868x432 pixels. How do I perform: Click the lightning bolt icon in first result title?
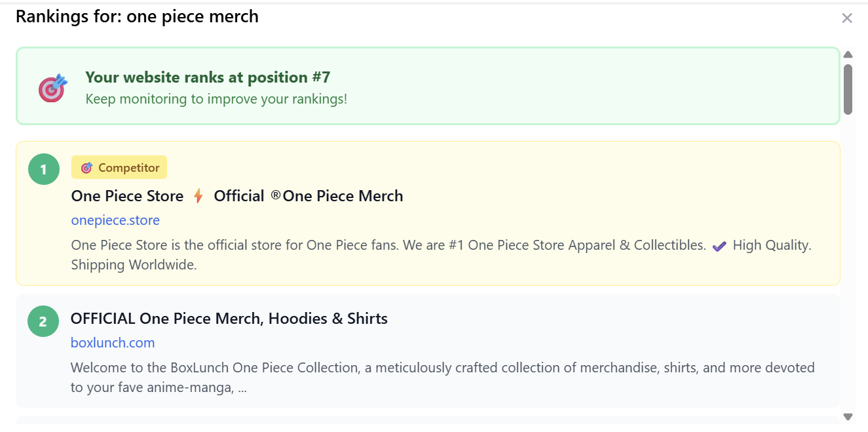(x=198, y=196)
